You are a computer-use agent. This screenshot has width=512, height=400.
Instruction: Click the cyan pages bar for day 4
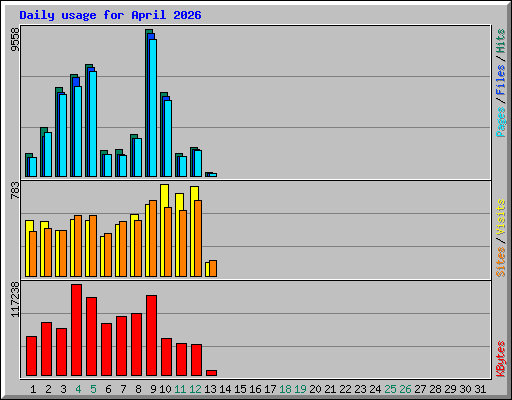78,132
